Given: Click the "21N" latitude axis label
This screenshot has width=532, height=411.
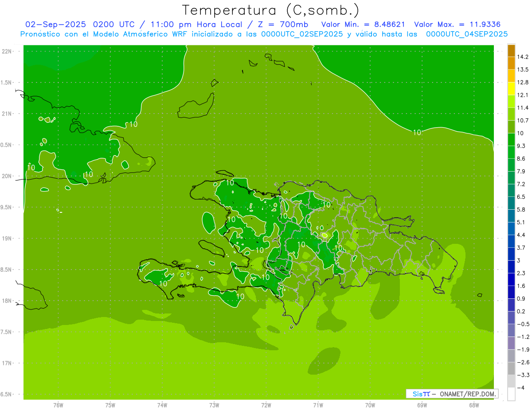Looking at the screenshot, I should point(6,114).
